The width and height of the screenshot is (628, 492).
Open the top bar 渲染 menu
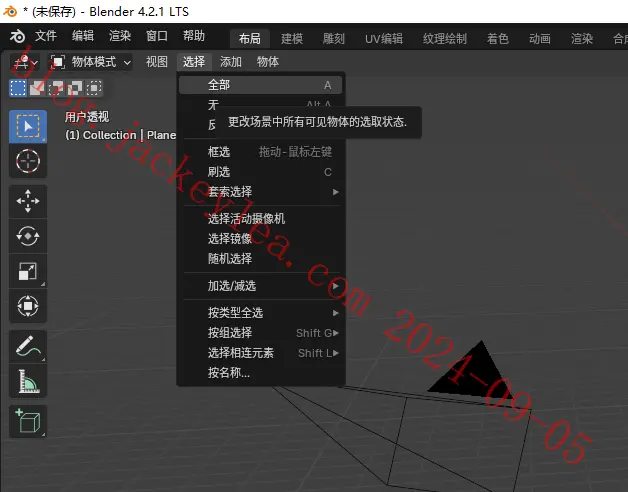coord(120,36)
